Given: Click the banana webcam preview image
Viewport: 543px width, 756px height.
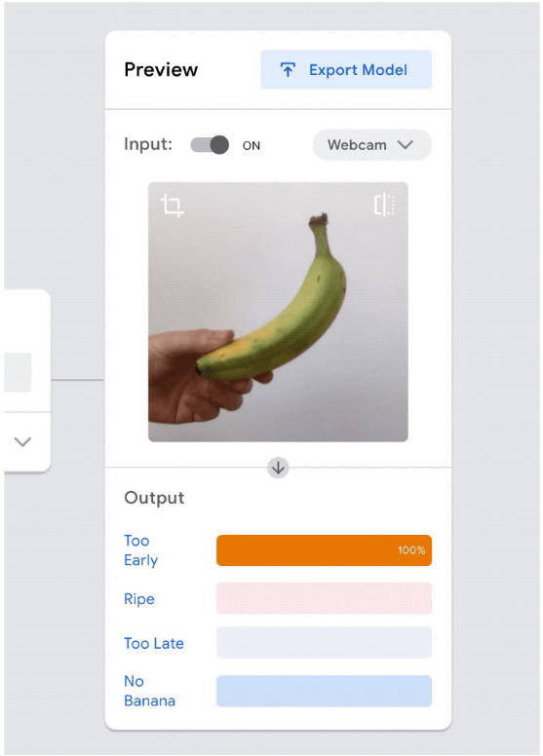Looking at the screenshot, I should 278,312.
